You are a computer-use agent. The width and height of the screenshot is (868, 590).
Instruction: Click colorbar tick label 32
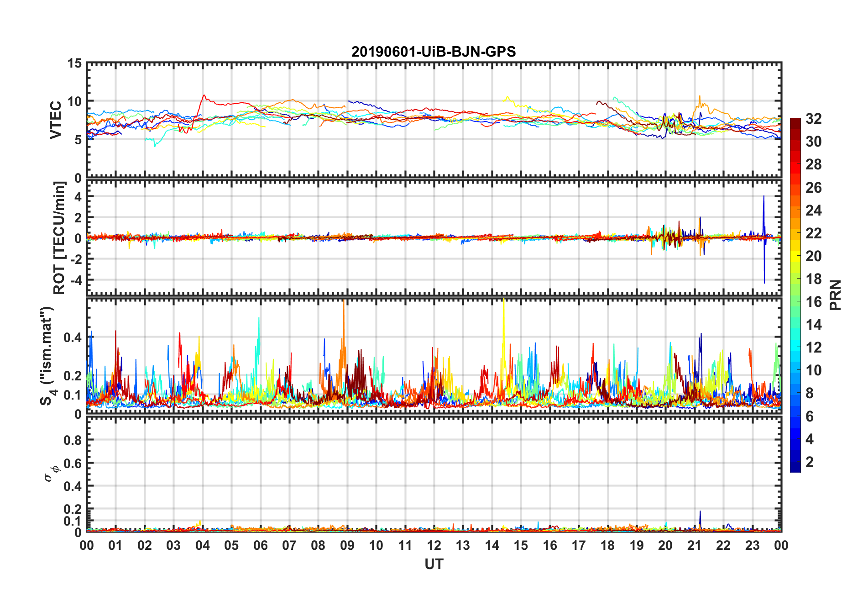813,119
